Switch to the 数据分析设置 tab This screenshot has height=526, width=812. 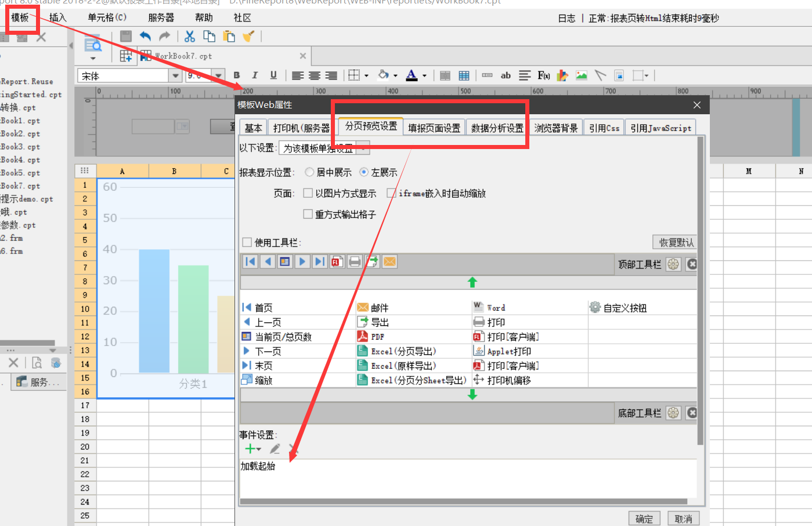[x=497, y=128]
